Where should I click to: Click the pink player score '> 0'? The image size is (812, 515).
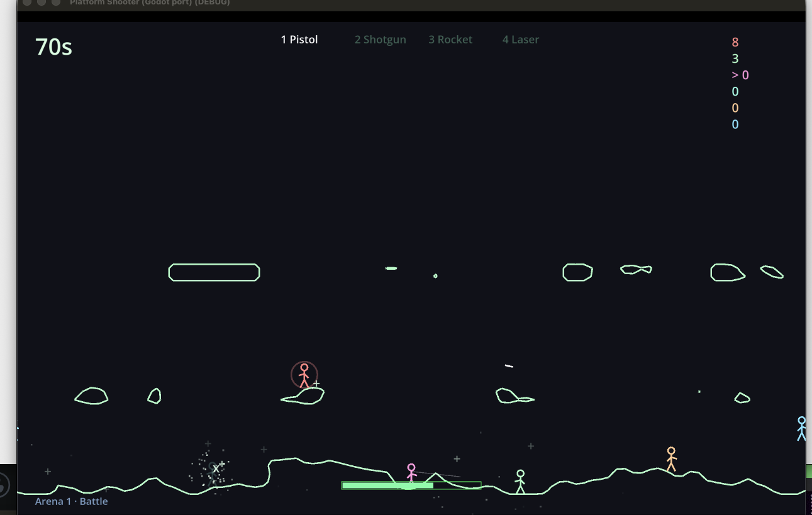point(740,75)
